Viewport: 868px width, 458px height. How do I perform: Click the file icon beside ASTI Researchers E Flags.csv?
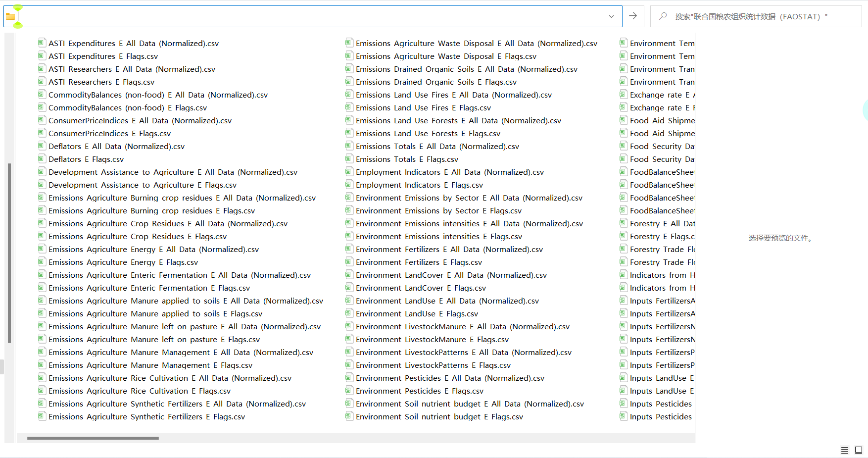pos(42,82)
